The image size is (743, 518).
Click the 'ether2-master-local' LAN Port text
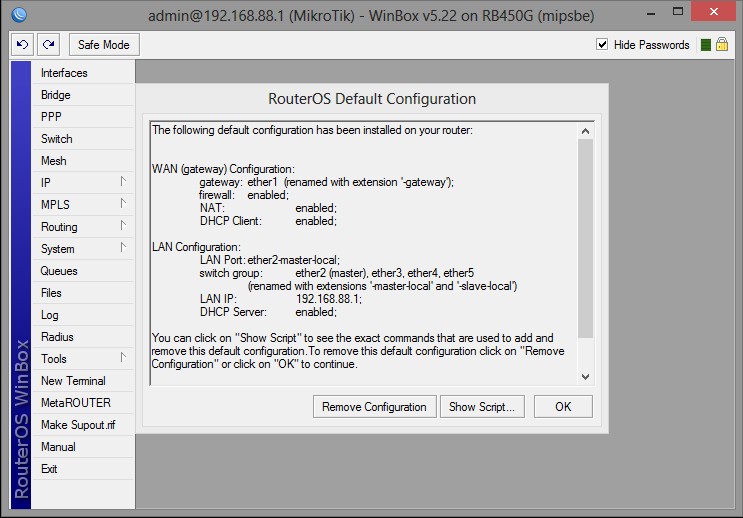293,260
